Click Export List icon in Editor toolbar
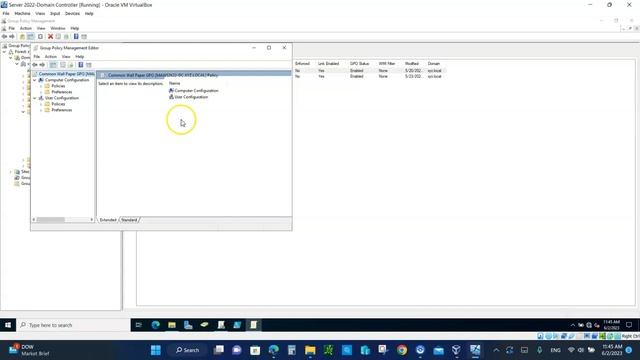This screenshot has width=640, height=360. coord(71,64)
